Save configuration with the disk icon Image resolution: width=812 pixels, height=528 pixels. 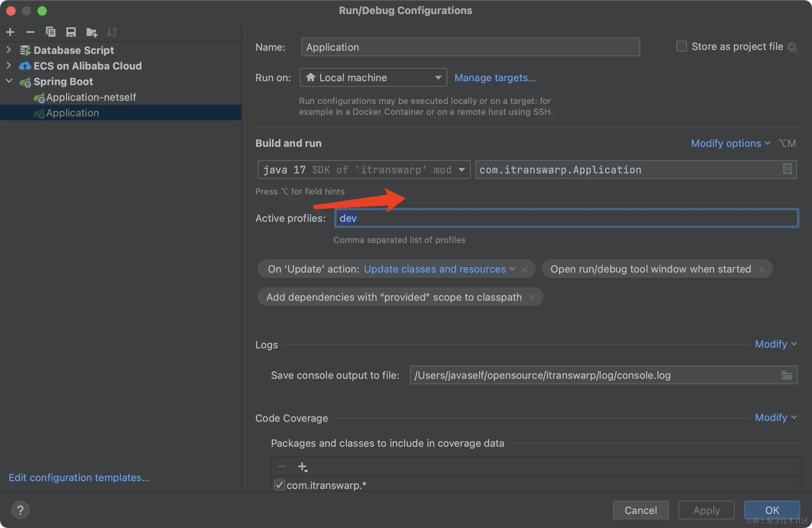(x=71, y=32)
